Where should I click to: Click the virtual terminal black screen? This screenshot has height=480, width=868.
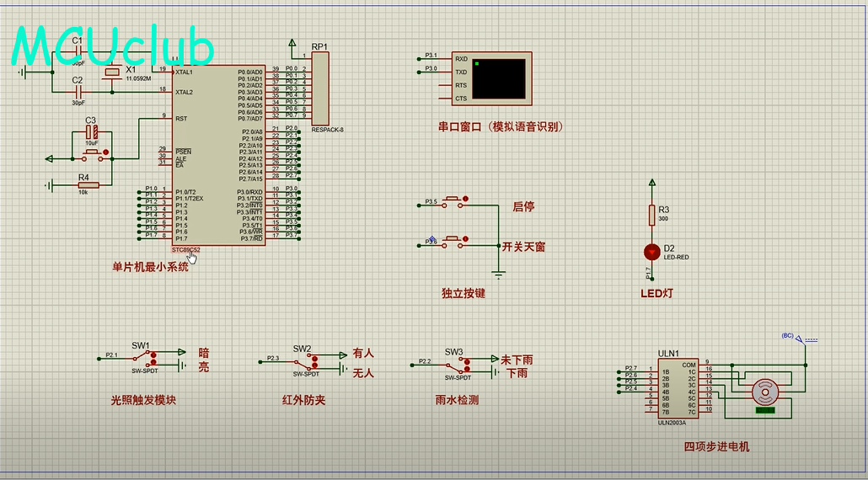click(x=498, y=78)
